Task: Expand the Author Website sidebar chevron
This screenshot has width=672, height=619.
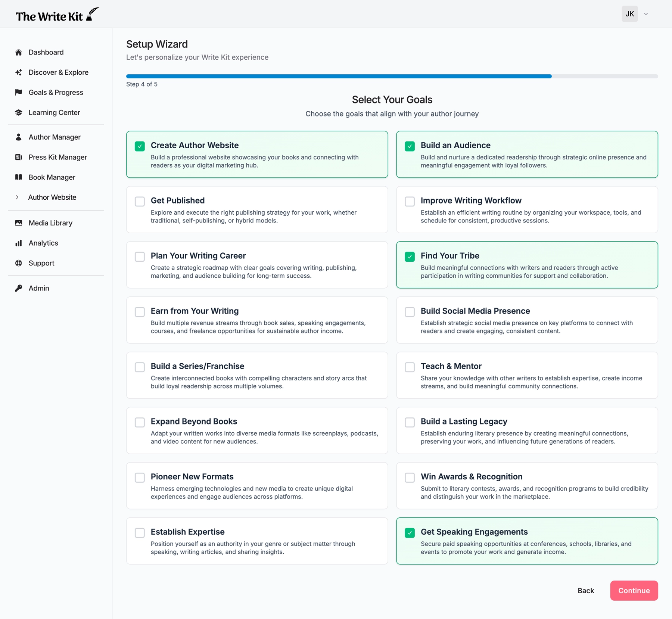Action: coord(17,197)
